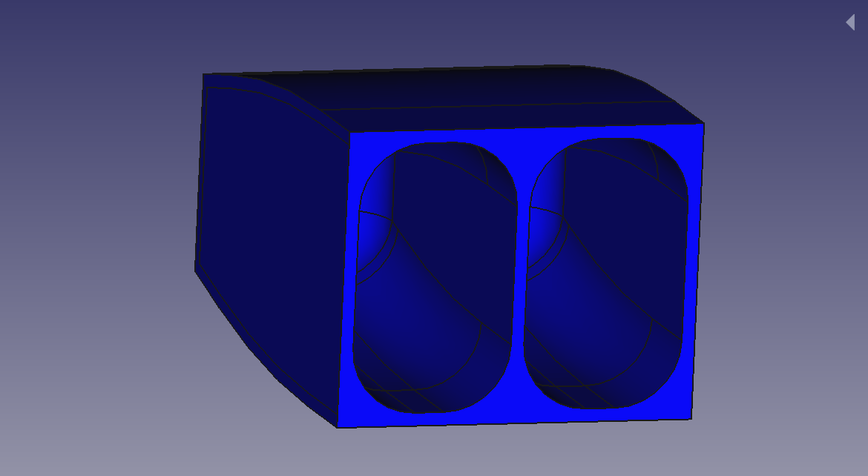The height and width of the screenshot is (476, 868).
Task: Select the bright blue front face
Action: tap(519, 277)
